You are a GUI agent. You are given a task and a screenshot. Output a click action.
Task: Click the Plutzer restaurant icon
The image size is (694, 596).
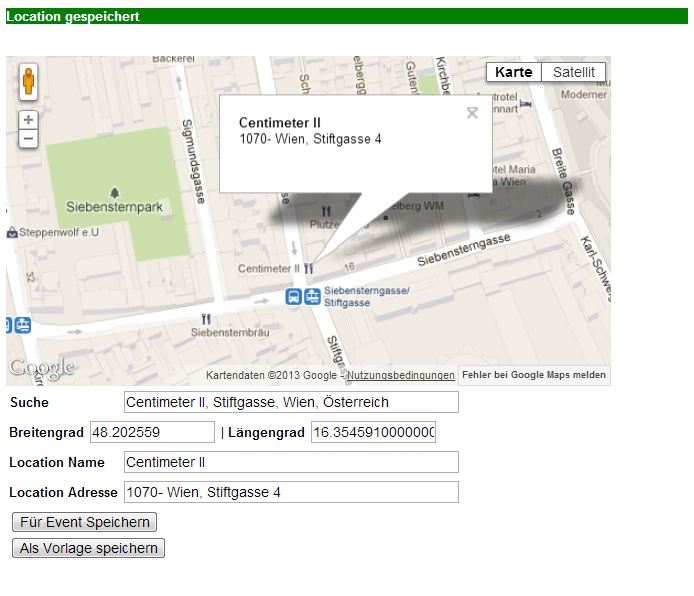[326, 211]
